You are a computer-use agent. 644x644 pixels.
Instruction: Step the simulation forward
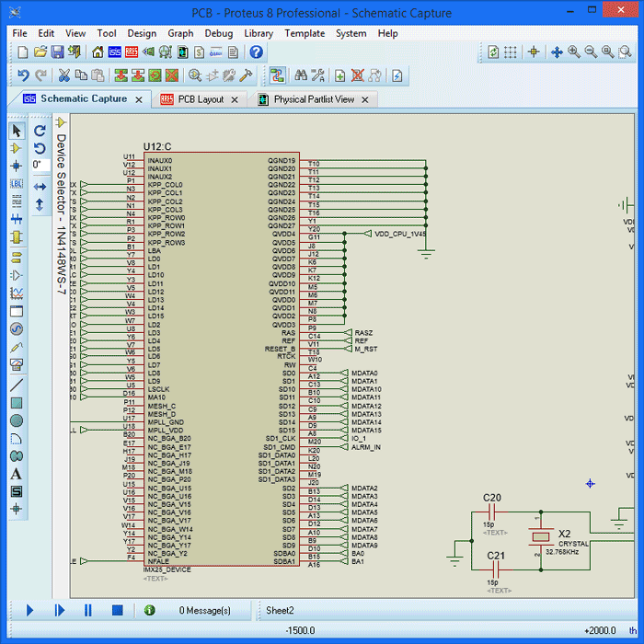click(x=60, y=610)
